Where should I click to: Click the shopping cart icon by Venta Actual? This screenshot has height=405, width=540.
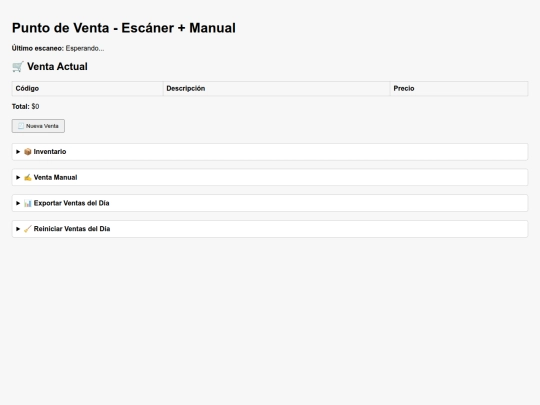click(x=18, y=66)
